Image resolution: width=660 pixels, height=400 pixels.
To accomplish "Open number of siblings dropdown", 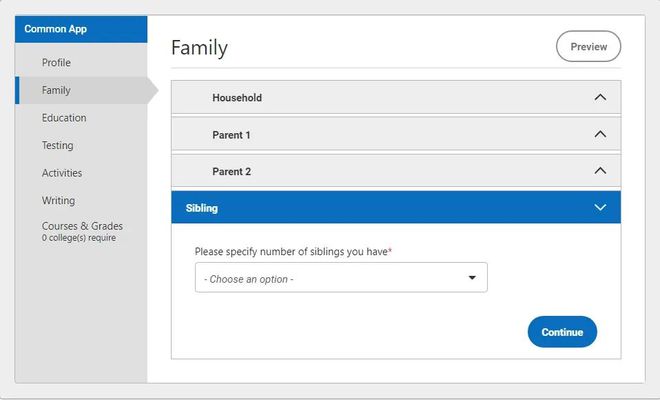I will (340, 278).
